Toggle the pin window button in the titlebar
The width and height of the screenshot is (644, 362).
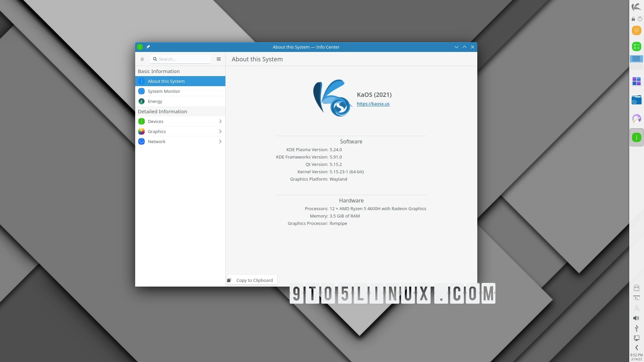click(x=148, y=47)
